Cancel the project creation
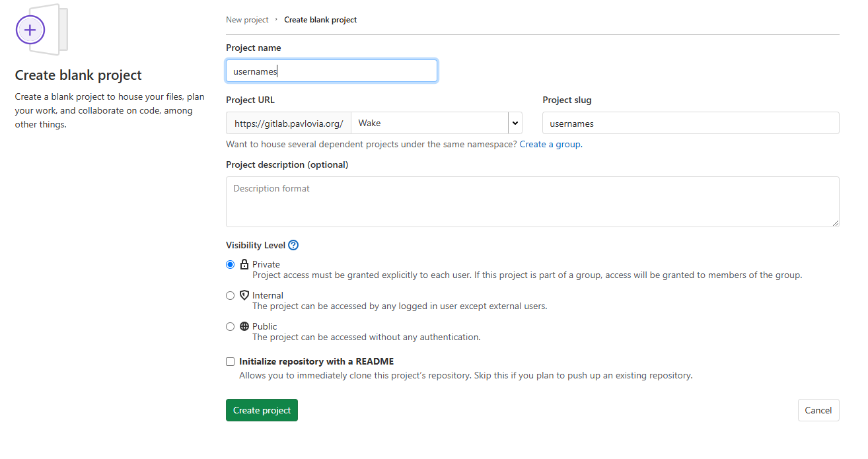868x459 pixels. (x=818, y=410)
